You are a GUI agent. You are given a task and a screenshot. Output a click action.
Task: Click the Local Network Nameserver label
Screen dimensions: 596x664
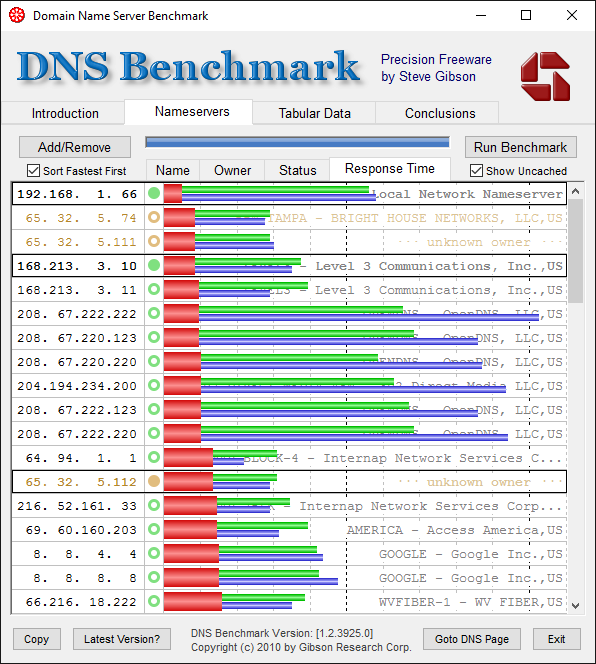coord(468,194)
